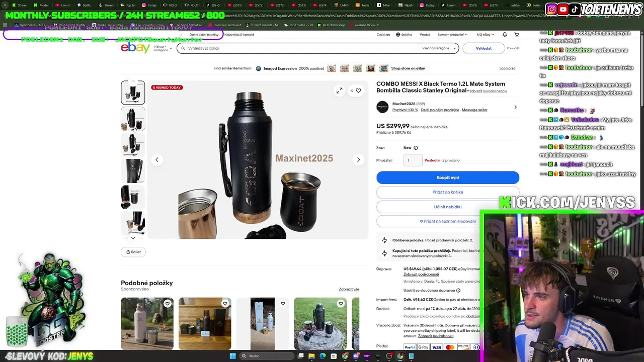The width and height of the screenshot is (644, 362).
Task: Click Zasílat do in the top bar
Action: coord(383,35)
